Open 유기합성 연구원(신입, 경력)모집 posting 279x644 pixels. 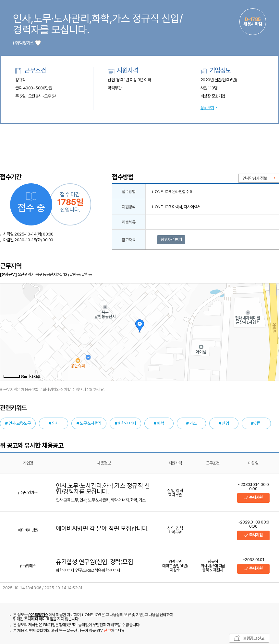(x=94, y=562)
